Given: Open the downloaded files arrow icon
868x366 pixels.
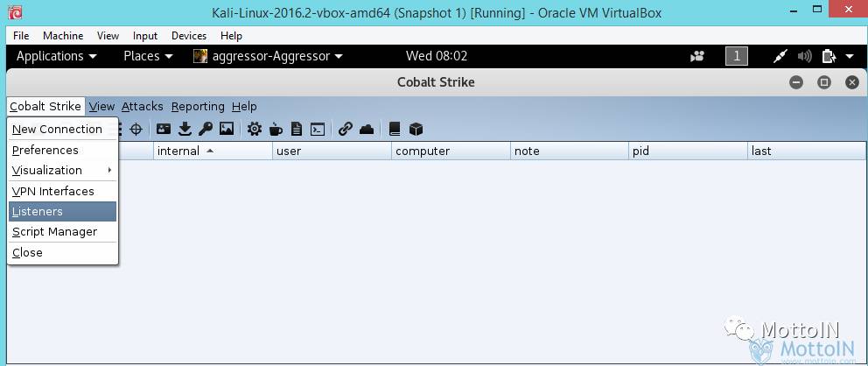Looking at the screenshot, I should click(x=185, y=129).
